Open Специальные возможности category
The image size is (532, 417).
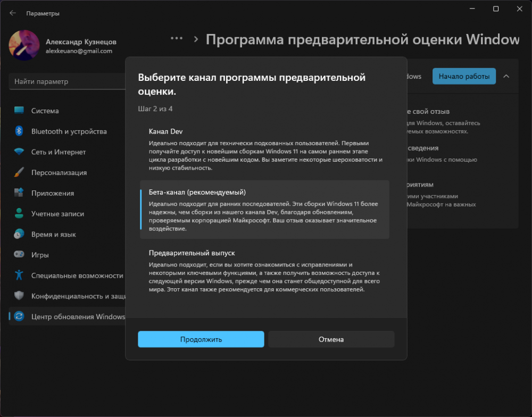point(67,276)
